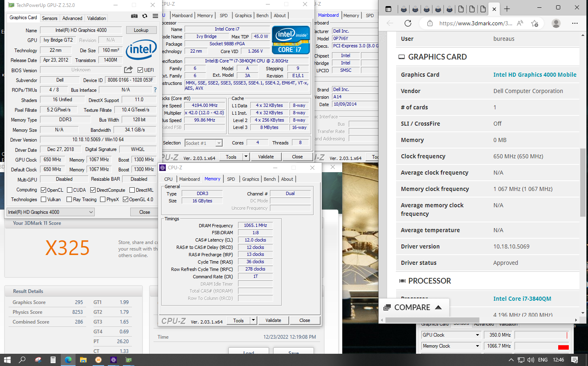Click the taskbar clock 12:46
This screenshot has width=588, height=366.
558,360
